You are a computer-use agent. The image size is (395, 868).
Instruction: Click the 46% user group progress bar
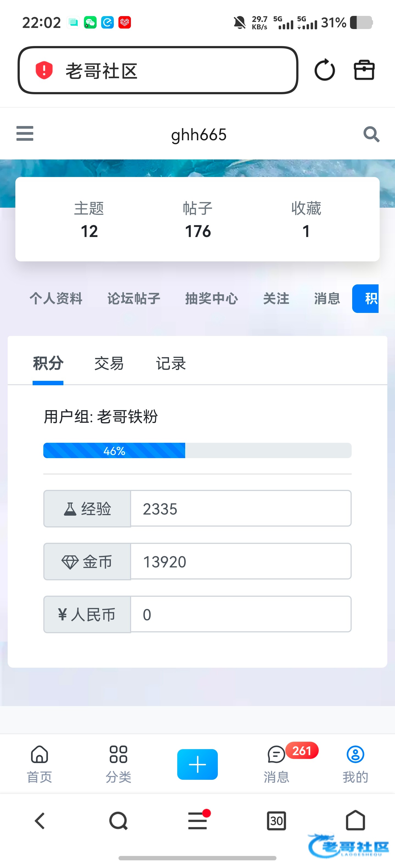tap(197, 450)
